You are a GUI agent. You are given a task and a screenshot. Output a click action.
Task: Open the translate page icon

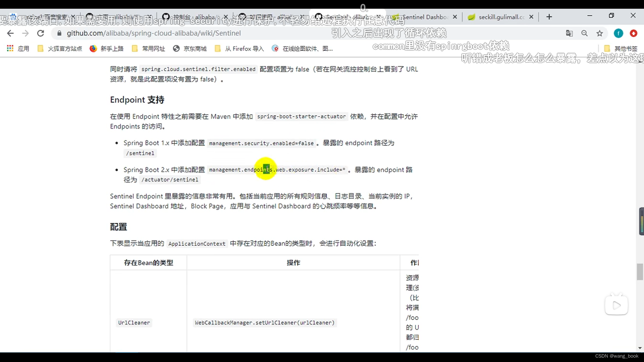569,33
